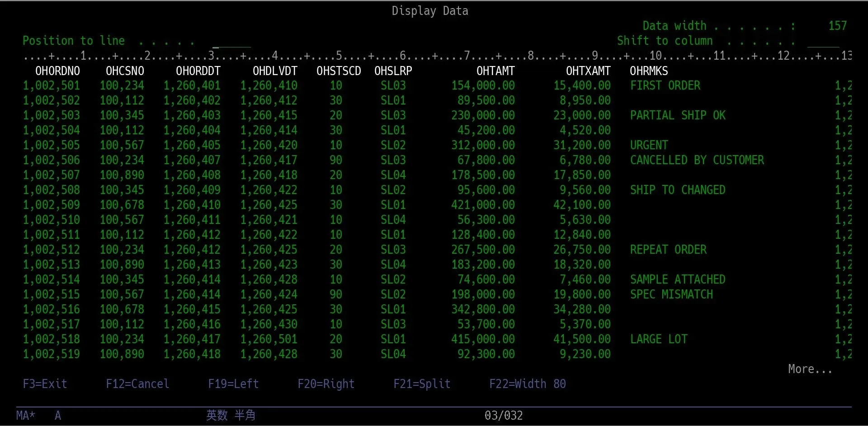The height and width of the screenshot is (426, 868).
Task: Select the OHORDNO column header
Action: 57,71
